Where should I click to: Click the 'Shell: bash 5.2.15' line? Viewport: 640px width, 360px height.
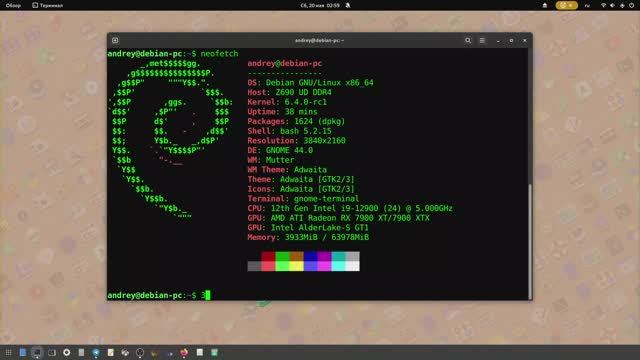[x=289, y=131]
